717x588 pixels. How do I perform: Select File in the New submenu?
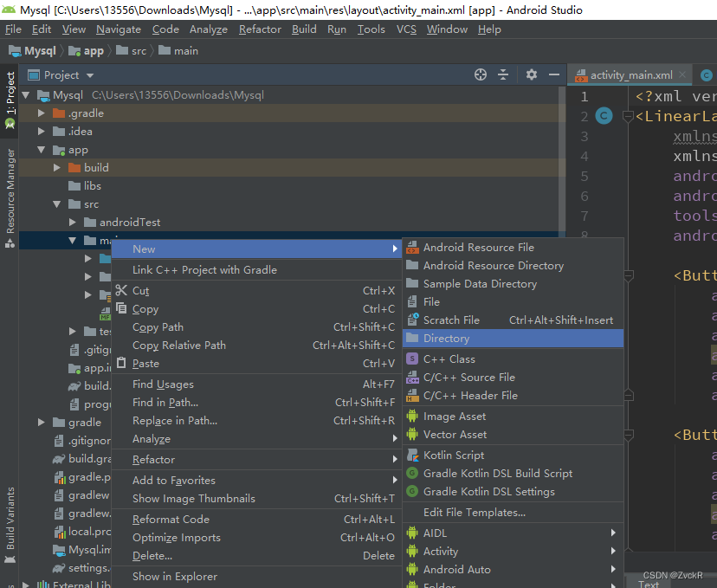pyautogui.click(x=513, y=301)
